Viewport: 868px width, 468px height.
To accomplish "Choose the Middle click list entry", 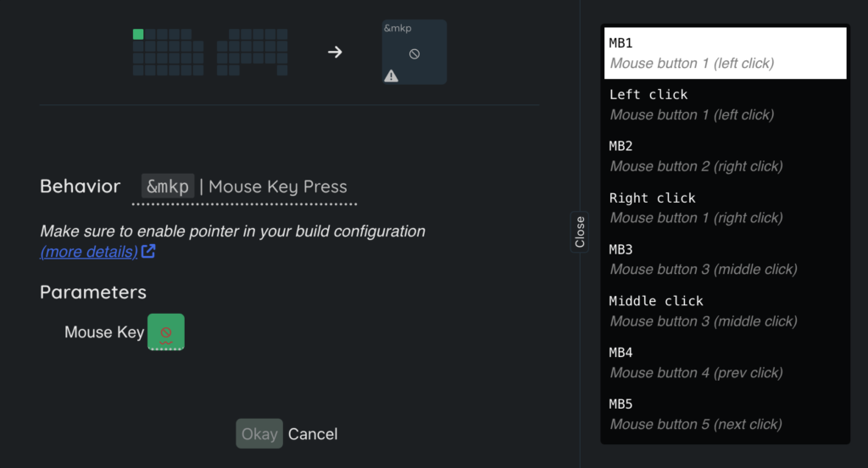I will [723, 310].
